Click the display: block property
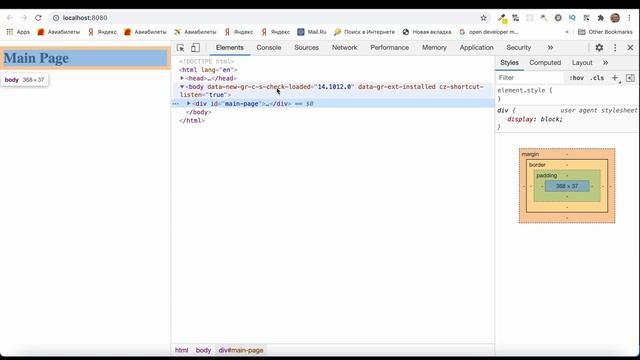 click(535, 119)
